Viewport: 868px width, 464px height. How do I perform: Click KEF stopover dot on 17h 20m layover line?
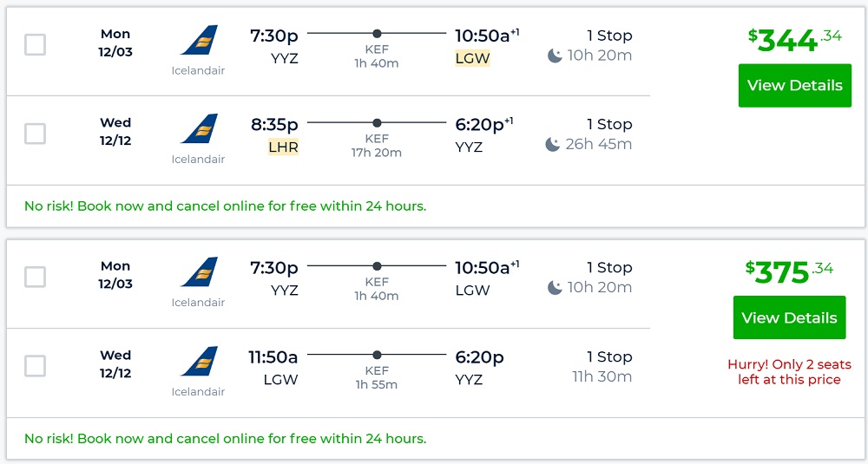coord(377,122)
